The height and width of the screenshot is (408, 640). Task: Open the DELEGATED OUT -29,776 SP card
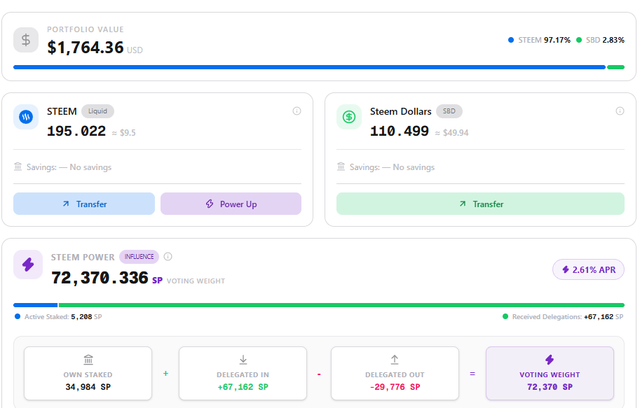395,373
